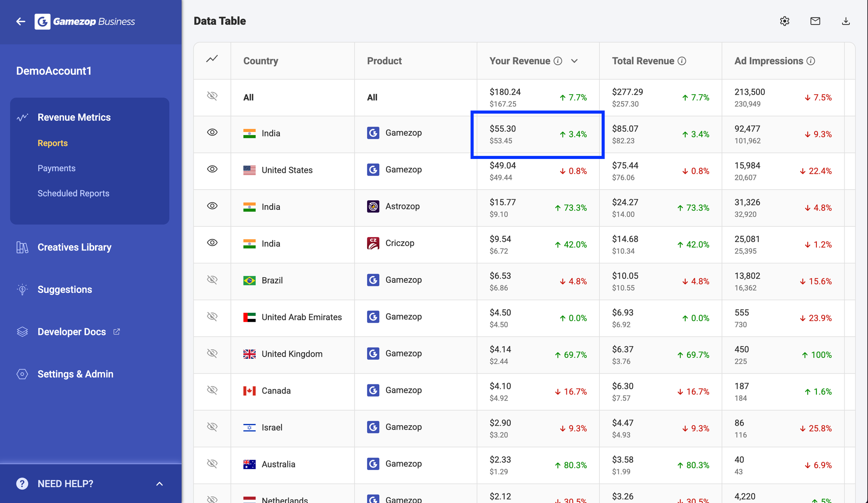Download the data table
This screenshot has width=868, height=503.
pyautogui.click(x=845, y=21)
